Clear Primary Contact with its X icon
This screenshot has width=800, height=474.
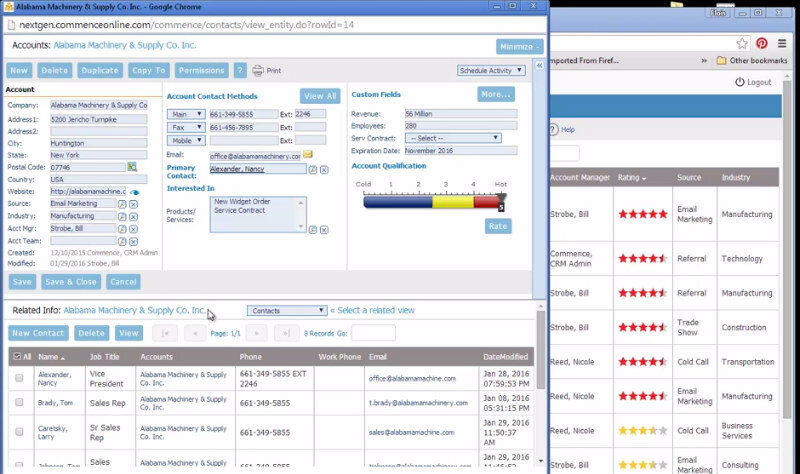[x=324, y=169]
